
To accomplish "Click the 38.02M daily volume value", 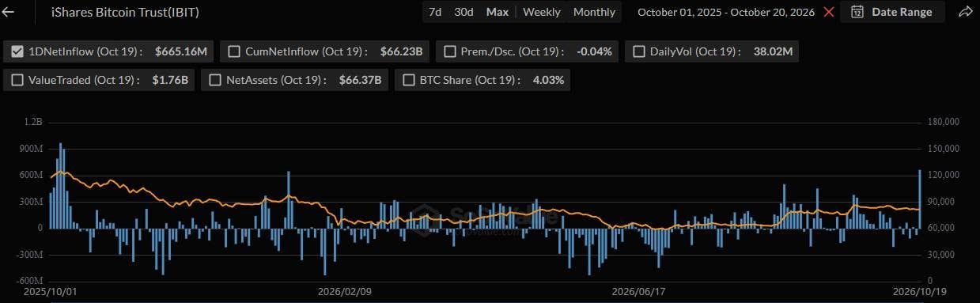I will pos(774,51).
